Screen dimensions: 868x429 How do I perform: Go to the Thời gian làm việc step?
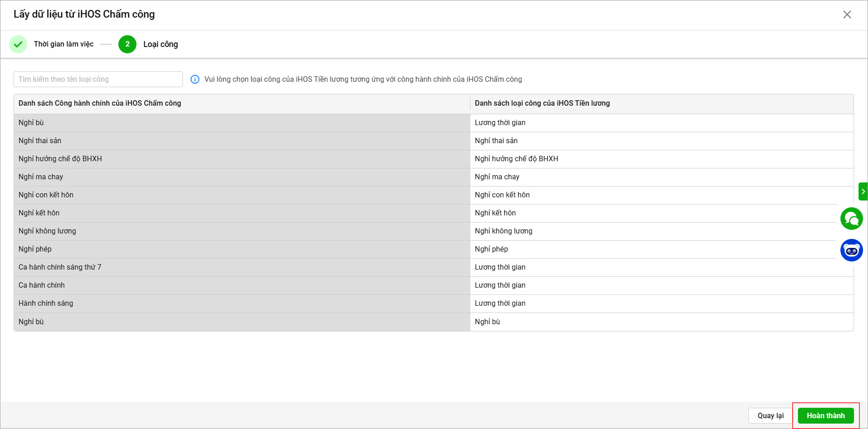tap(64, 44)
